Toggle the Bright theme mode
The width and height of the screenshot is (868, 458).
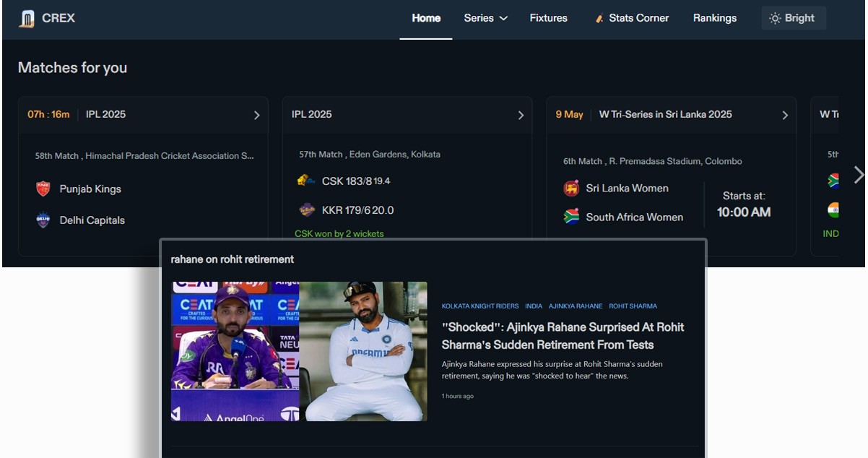[793, 18]
